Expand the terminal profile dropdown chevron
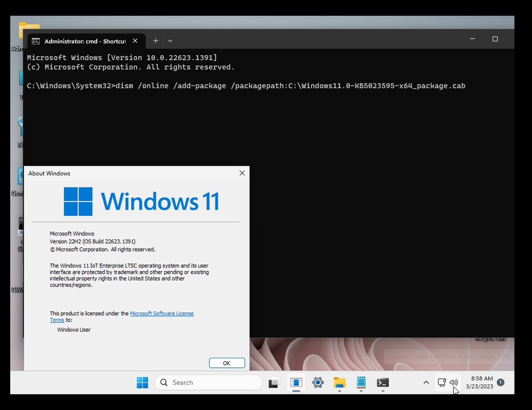The width and height of the screenshot is (532, 410). (171, 41)
